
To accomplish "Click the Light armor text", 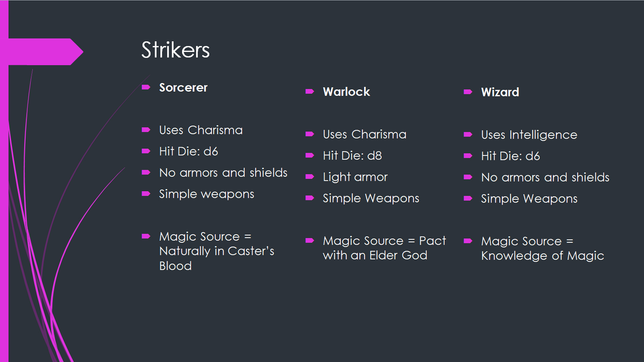I will [x=355, y=177].
